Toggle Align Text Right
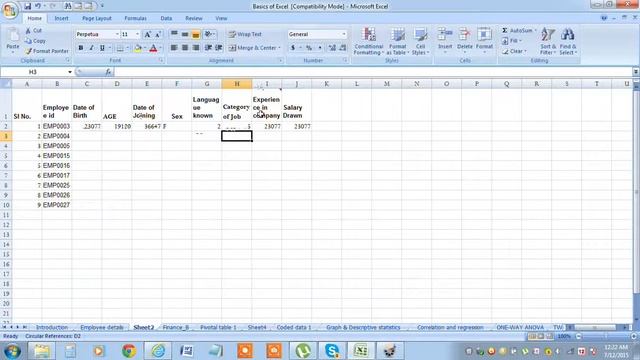Screen dimensions: 640x360 [x=196, y=48]
